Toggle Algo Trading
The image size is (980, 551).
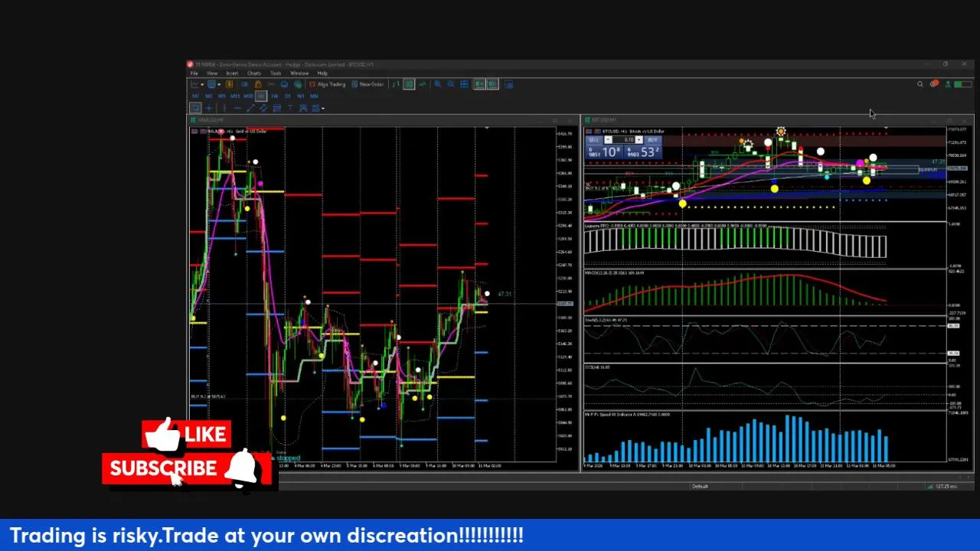click(327, 84)
